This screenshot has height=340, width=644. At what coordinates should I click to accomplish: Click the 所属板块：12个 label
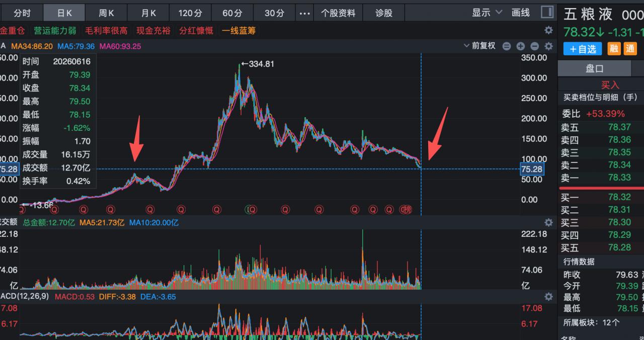592,322
